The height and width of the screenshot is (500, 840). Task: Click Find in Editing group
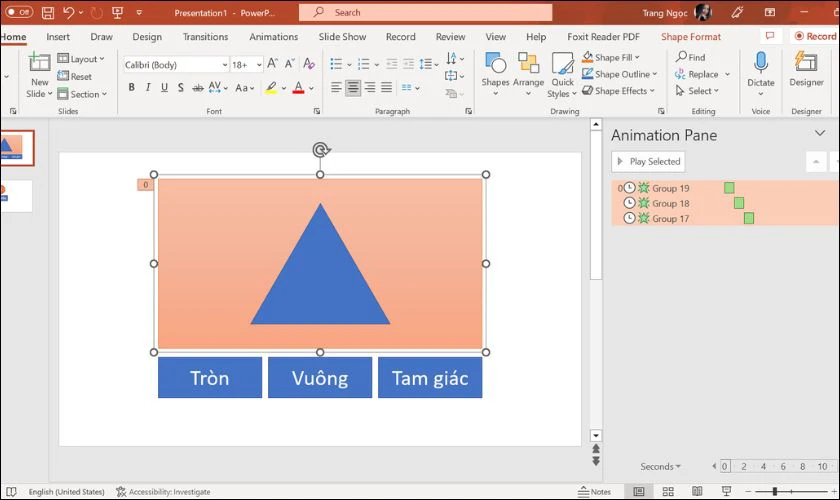690,57
